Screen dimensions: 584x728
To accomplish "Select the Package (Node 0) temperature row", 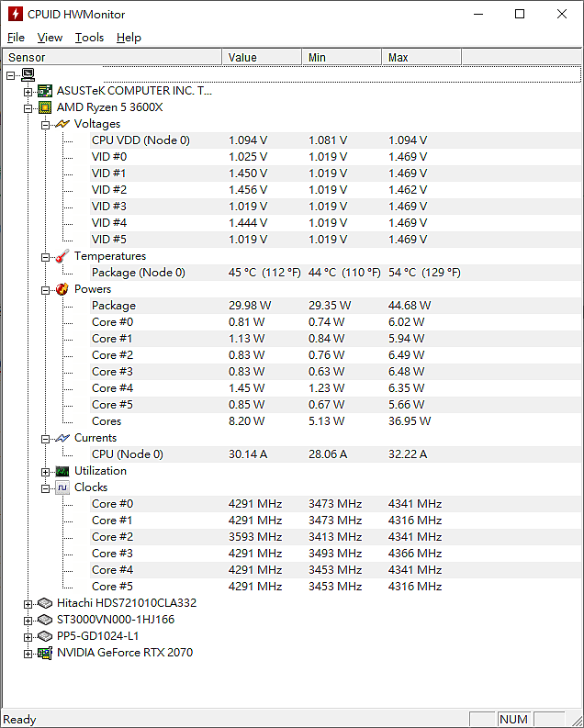I will click(x=335, y=273).
